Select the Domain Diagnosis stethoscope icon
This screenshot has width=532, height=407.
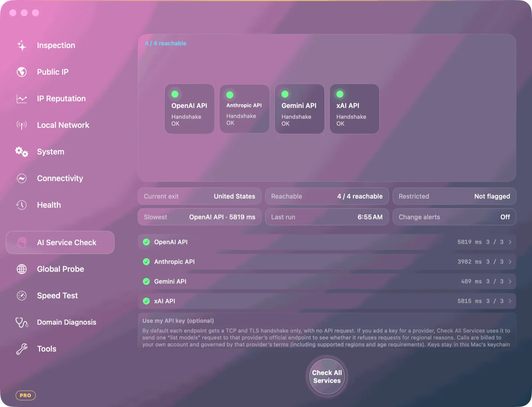[x=22, y=322]
